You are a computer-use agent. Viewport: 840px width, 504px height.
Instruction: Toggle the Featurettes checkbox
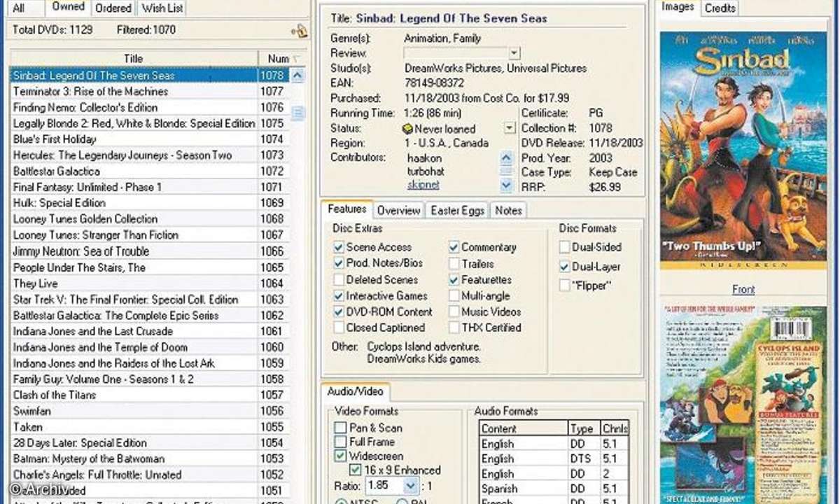(454, 279)
